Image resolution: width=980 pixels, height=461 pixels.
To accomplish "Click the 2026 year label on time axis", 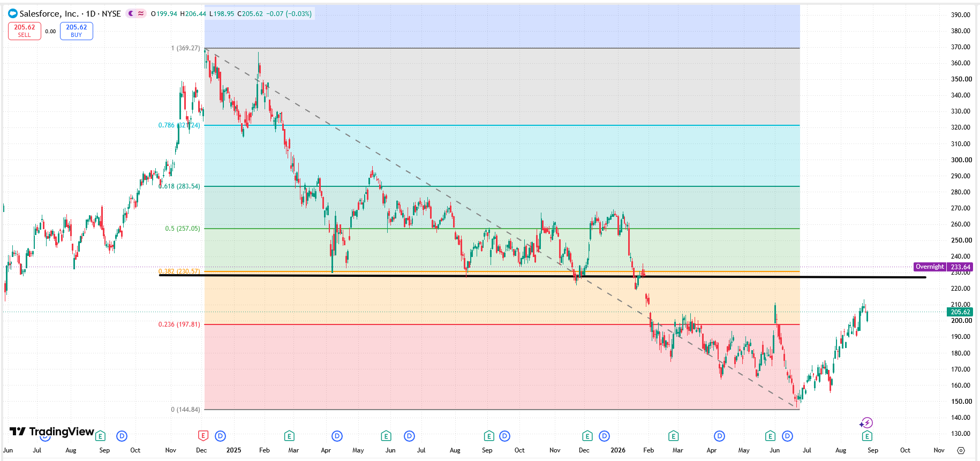I will 618,450.
